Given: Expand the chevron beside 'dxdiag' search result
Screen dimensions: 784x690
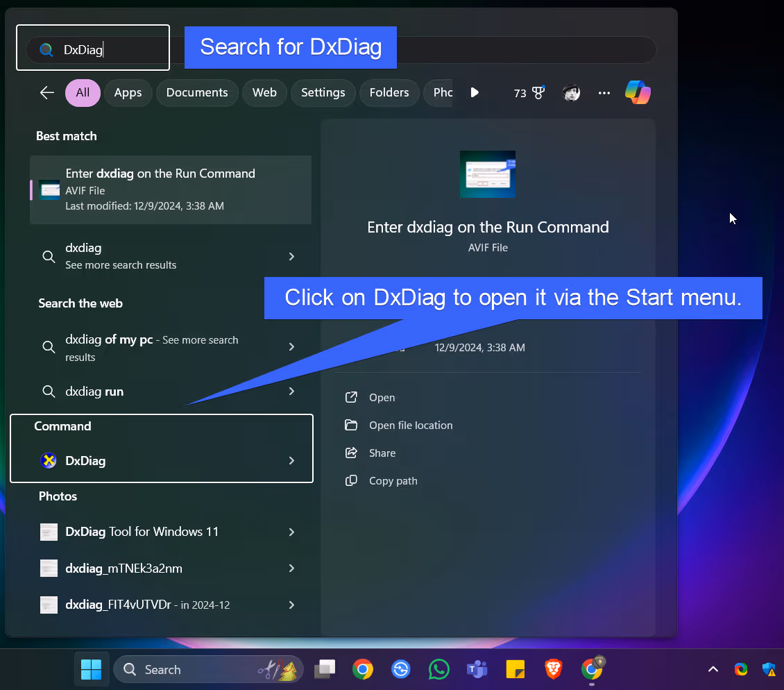Looking at the screenshot, I should click(x=291, y=256).
